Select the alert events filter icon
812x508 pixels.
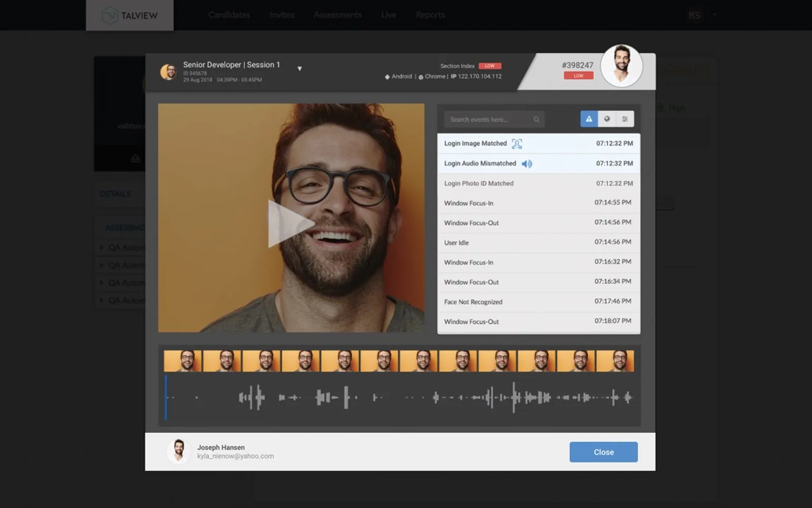click(x=589, y=119)
